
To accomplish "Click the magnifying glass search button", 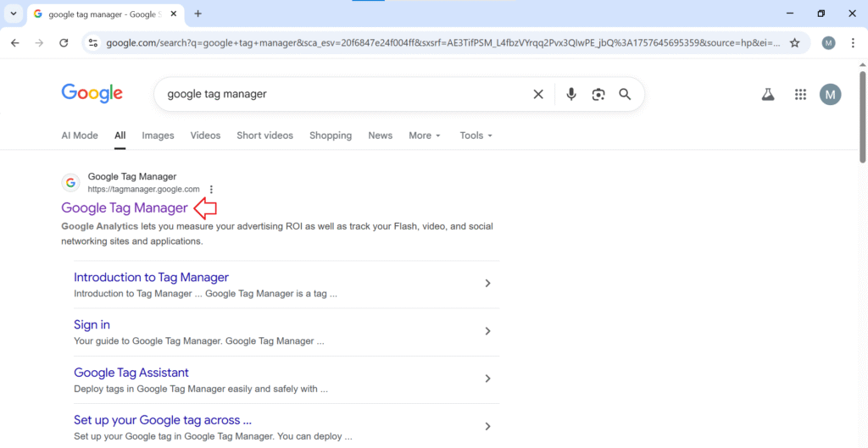I will (625, 94).
